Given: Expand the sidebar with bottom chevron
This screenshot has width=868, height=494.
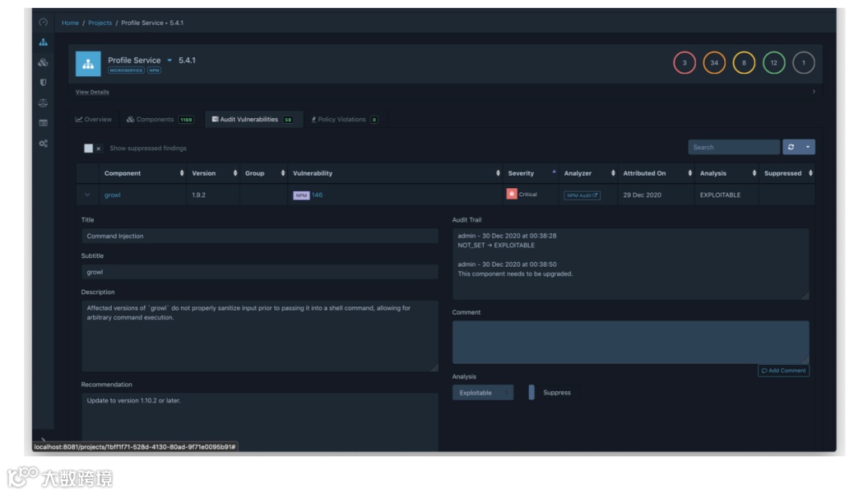Looking at the screenshot, I should 43,440.
